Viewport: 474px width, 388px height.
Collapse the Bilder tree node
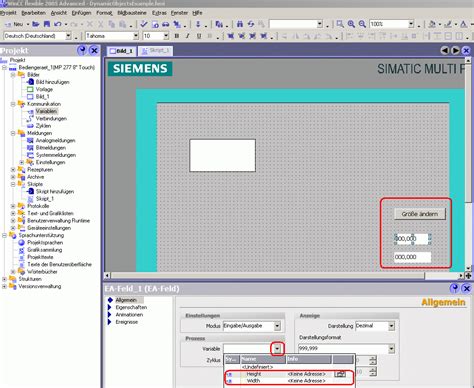[13, 75]
